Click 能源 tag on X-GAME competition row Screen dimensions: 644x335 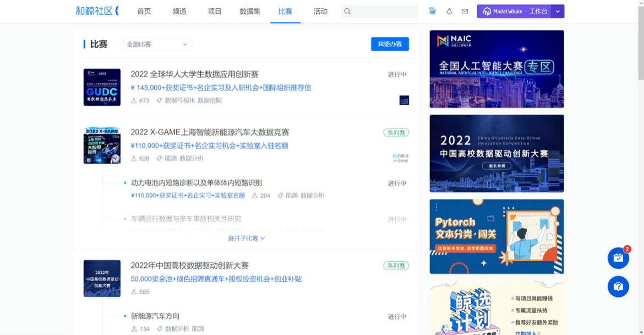171,158
